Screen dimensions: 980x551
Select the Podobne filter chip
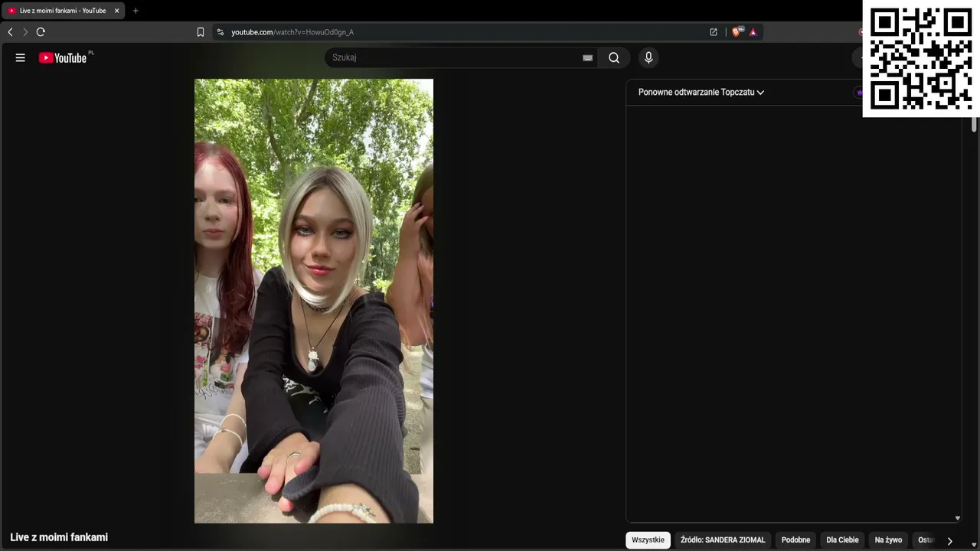click(795, 540)
